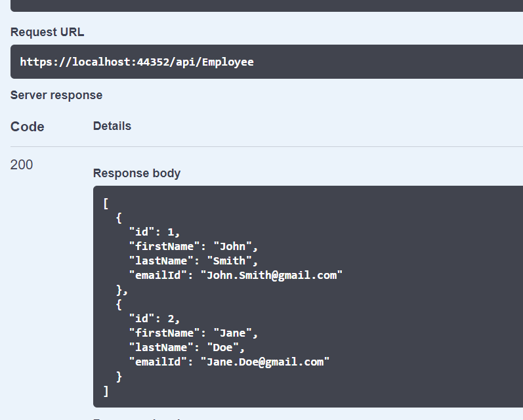Click the John.Smith@gmail.com email value

pos(272,276)
